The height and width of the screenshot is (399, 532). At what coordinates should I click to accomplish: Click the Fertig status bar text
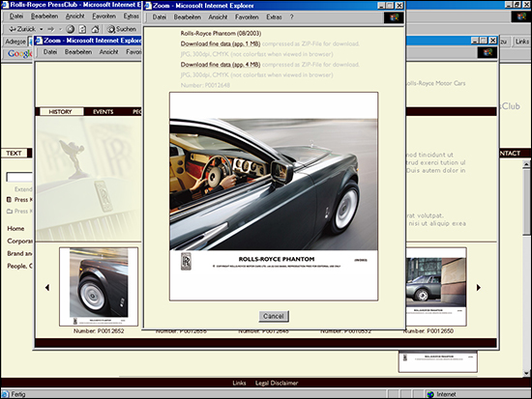point(18,394)
